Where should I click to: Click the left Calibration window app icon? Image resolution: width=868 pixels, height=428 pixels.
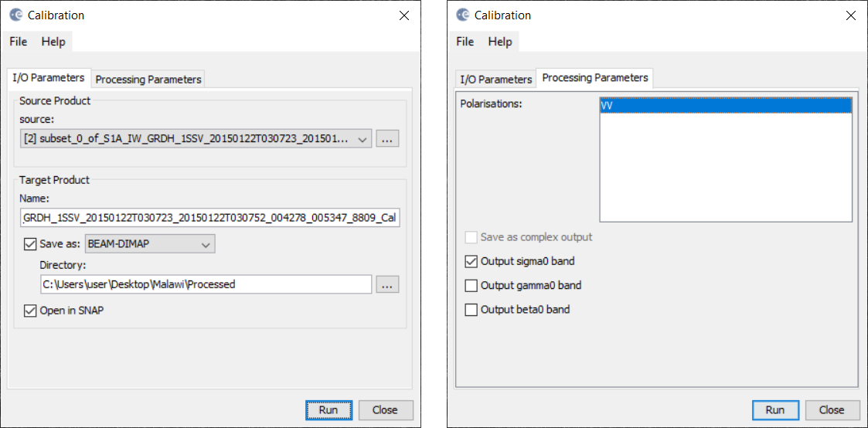tap(16, 15)
